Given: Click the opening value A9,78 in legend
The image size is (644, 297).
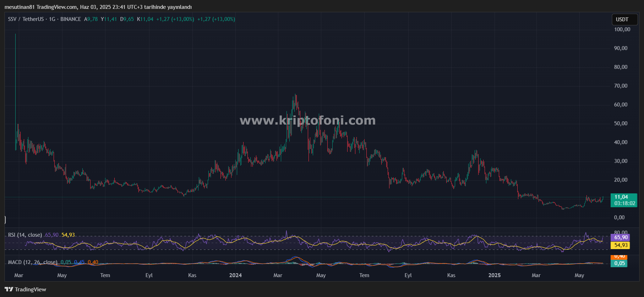Looking at the screenshot, I should (91, 19).
